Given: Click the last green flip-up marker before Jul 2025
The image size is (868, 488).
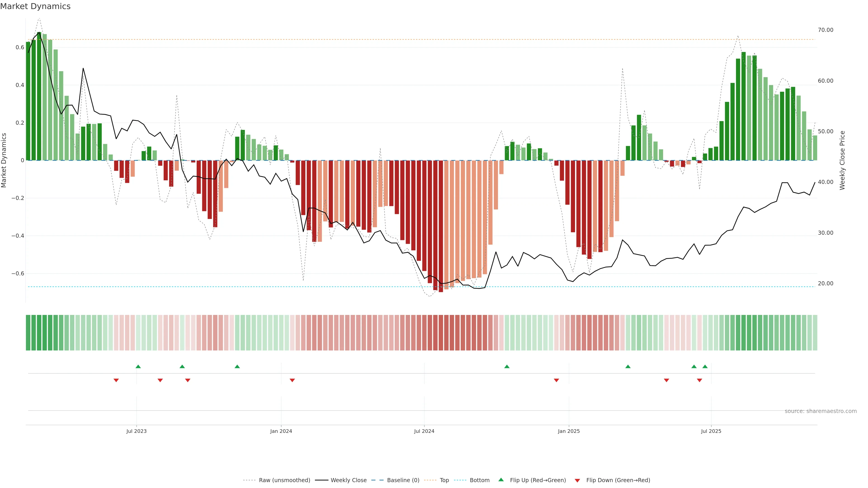Looking at the screenshot, I should pos(705,366).
